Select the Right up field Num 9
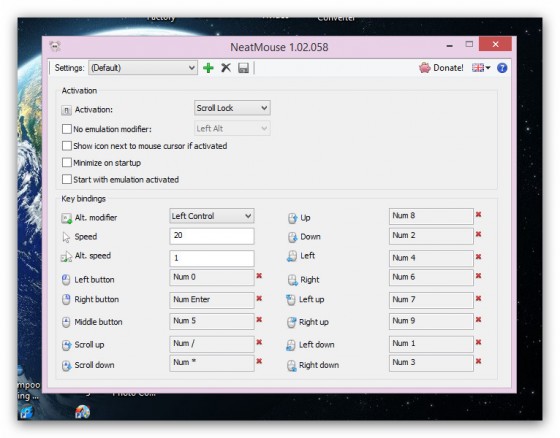560x438 pixels. pos(431,321)
